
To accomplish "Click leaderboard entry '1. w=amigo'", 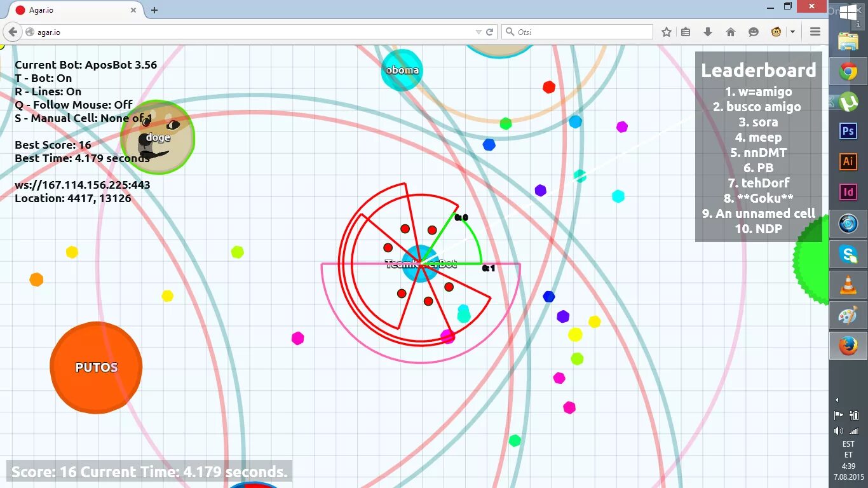I will click(x=758, y=91).
